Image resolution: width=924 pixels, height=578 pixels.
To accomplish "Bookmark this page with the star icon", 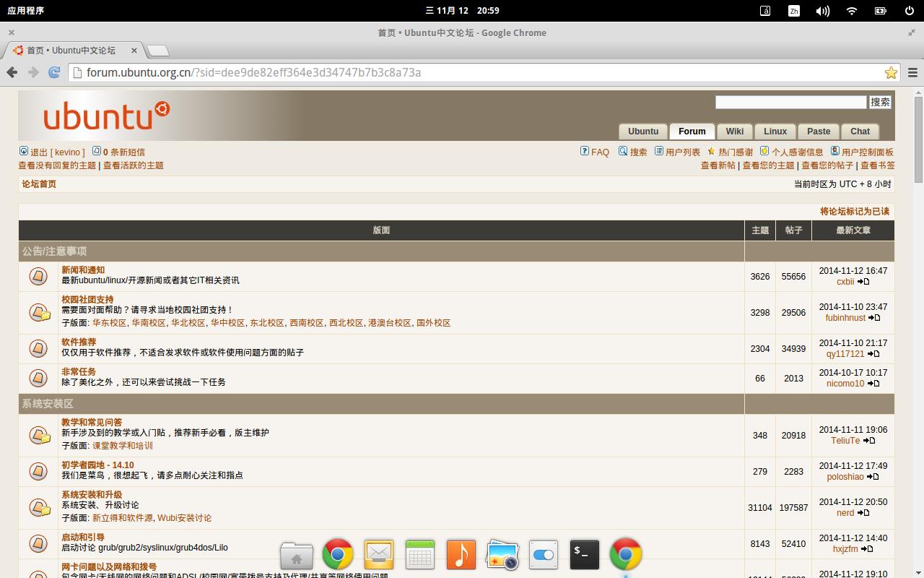I will 891,72.
